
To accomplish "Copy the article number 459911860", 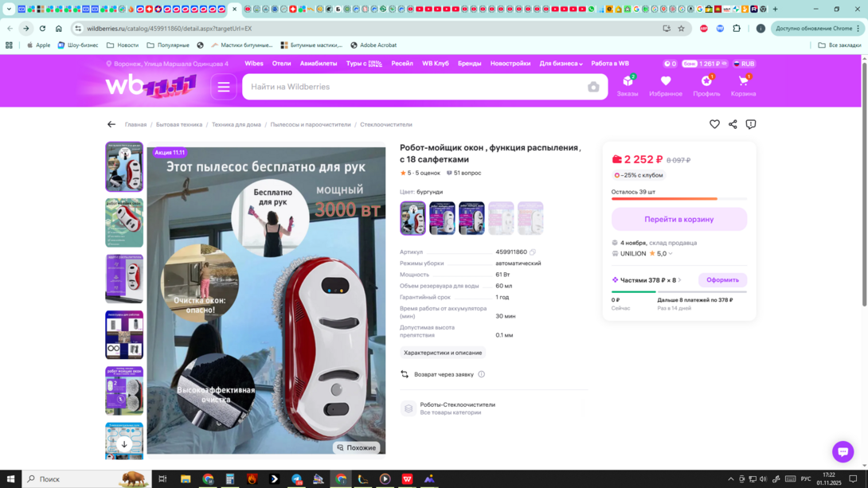I will tap(533, 252).
